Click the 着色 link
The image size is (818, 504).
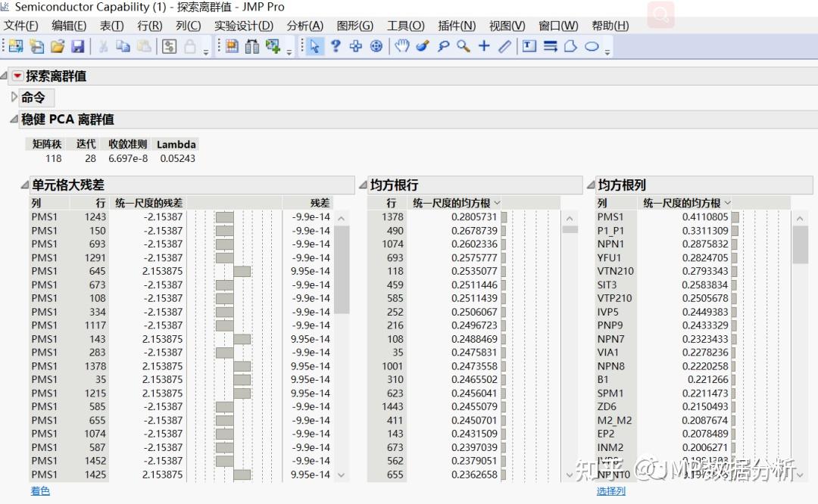click(39, 490)
